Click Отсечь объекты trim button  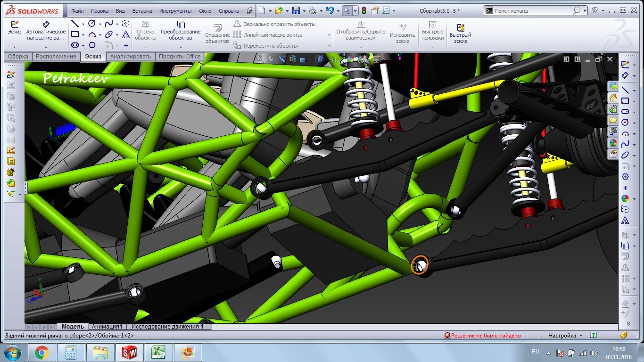tap(146, 31)
